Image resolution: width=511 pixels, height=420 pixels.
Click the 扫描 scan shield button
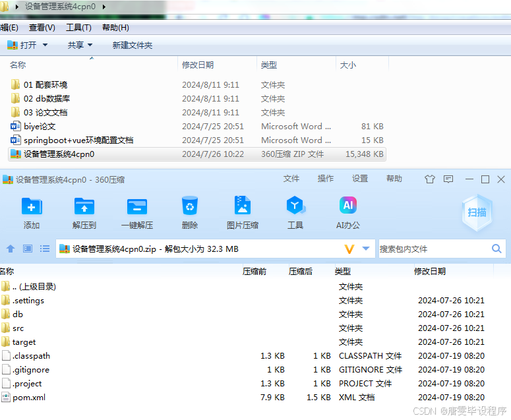(477, 213)
